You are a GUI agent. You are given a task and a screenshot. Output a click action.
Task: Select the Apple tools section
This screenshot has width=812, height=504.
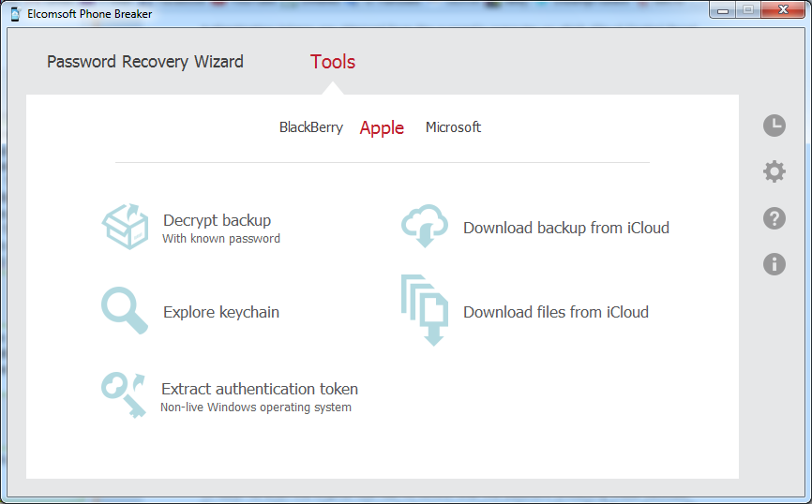pos(382,127)
